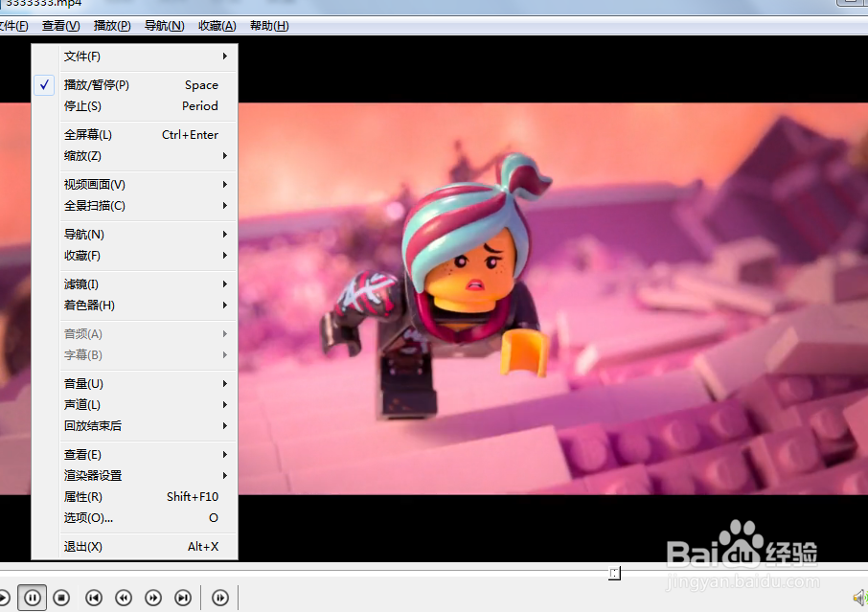This screenshot has height=612, width=868.
Task: Expand the 全景扫描(C) submenu
Action: coord(134,206)
